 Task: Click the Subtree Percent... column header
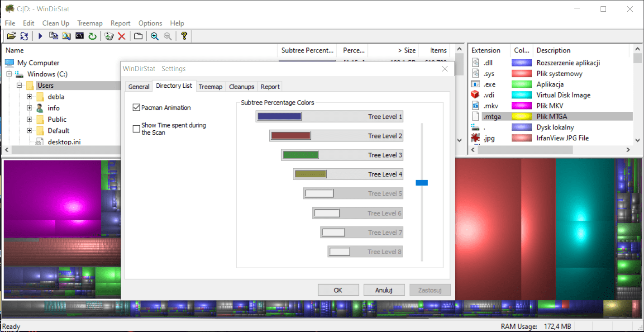click(x=307, y=50)
